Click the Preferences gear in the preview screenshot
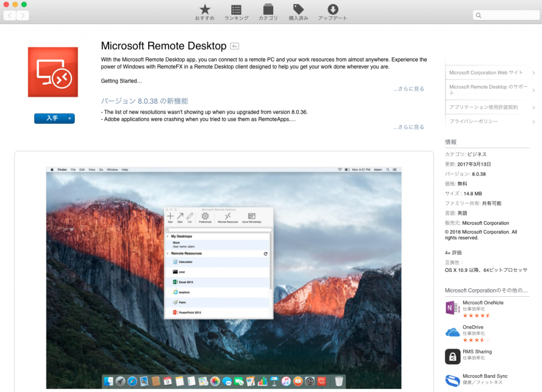 [205, 217]
